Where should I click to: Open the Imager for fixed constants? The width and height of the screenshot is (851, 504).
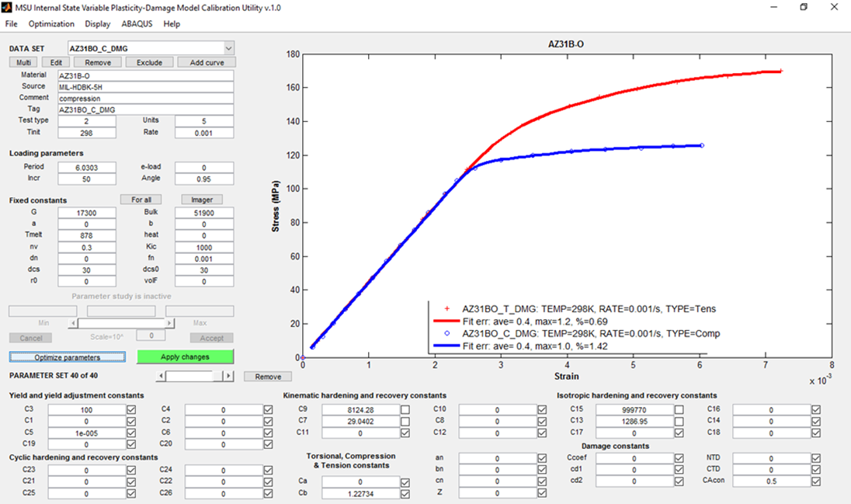click(x=202, y=200)
